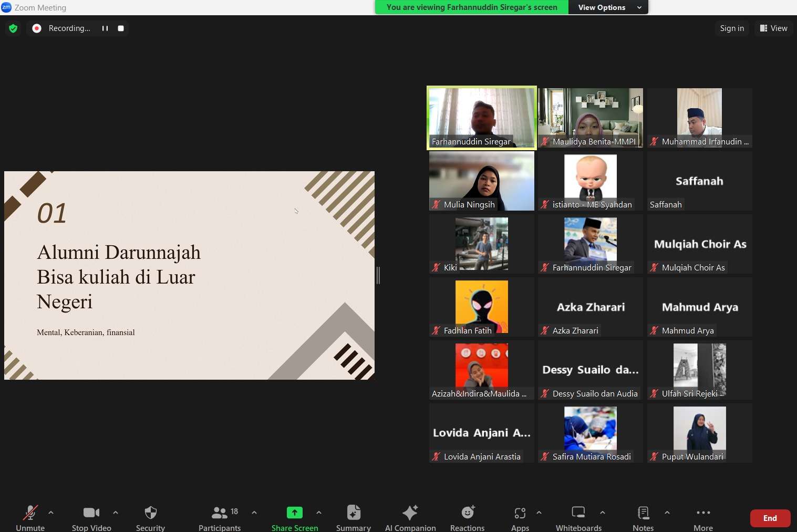Expand options arrow beside Whiteboards
The width and height of the screenshot is (797, 532).
(x=603, y=513)
